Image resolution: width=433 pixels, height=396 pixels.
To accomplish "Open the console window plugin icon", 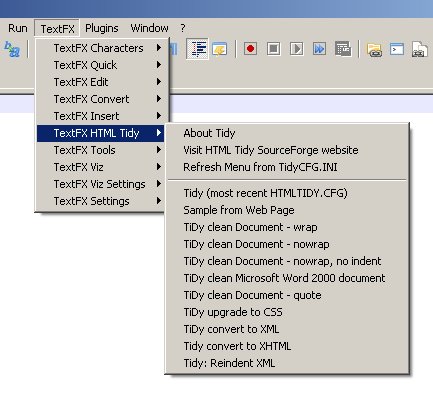I will pos(397,49).
